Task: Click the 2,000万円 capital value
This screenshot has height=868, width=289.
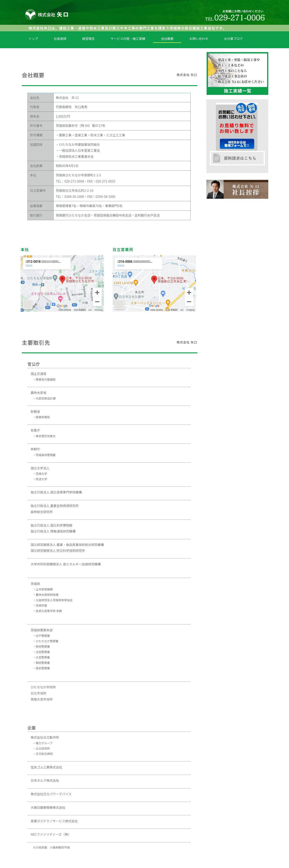Action: click(x=63, y=116)
